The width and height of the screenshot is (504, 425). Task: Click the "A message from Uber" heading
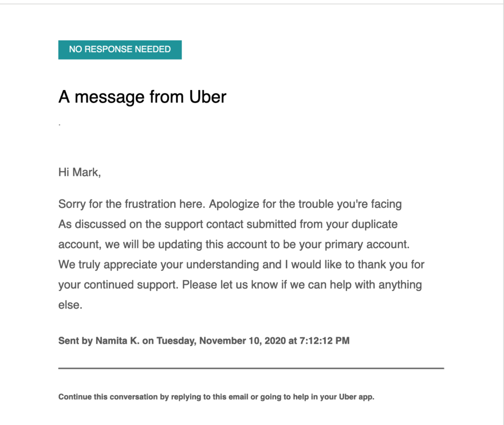click(x=142, y=97)
